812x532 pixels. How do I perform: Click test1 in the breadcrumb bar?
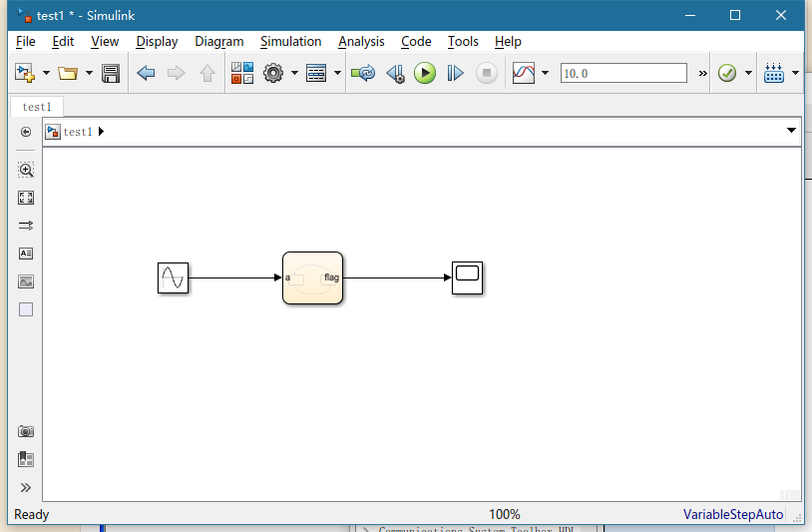coord(78,132)
